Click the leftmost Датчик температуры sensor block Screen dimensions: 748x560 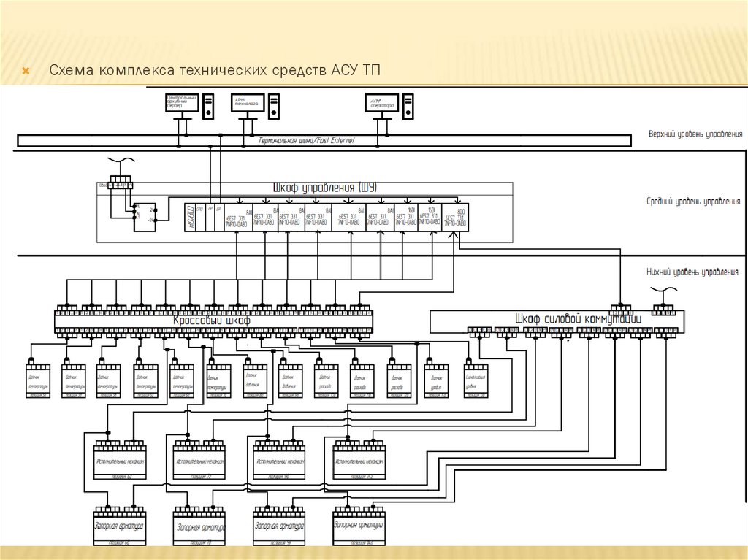tap(37, 381)
